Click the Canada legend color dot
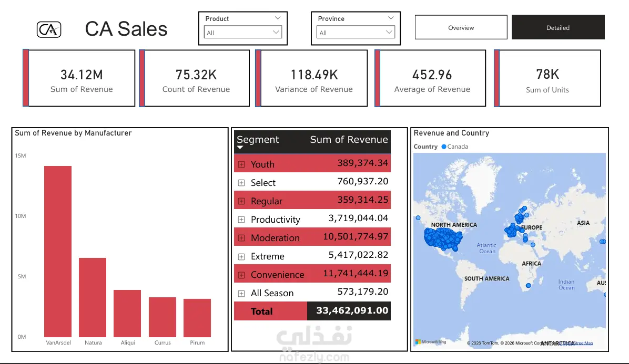Screen dimensions: 629x364 (444, 147)
